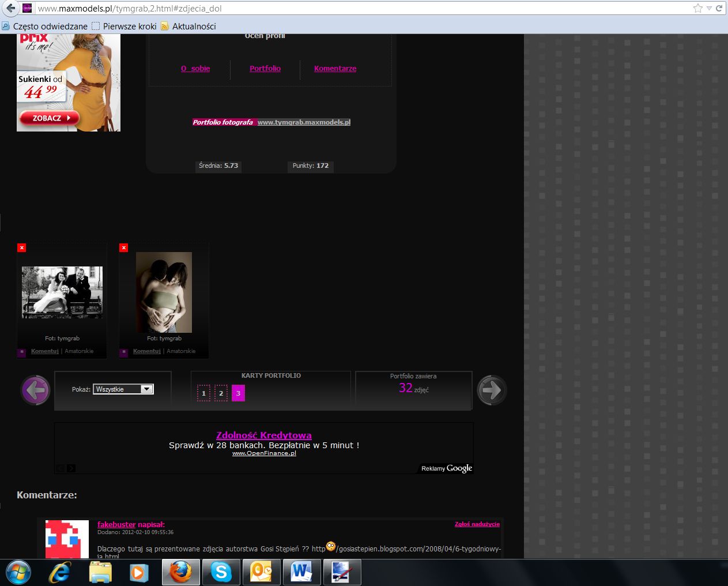Screen dimensions: 728x586
Task: Open Pierwsze kroki bookmark
Action: point(125,26)
